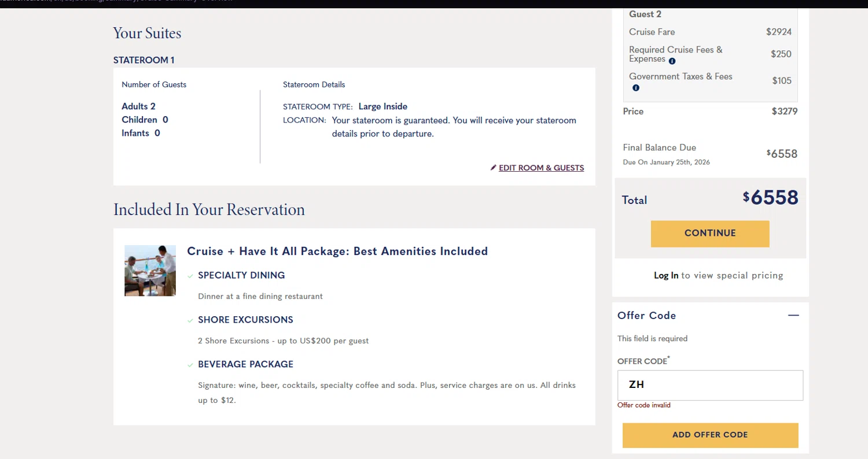Click the Continue button

[710, 234]
